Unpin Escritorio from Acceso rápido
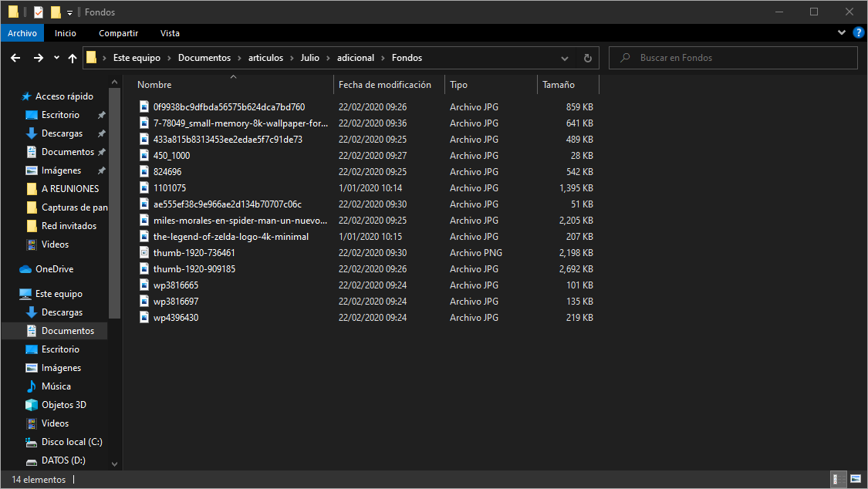The height and width of the screenshot is (489, 868). click(x=101, y=115)
